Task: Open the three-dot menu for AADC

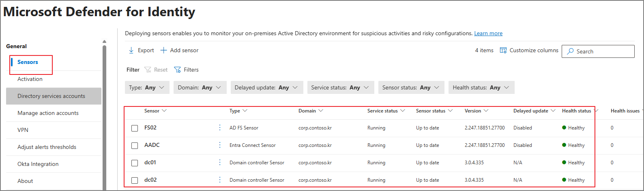Action: pos(220,145)
